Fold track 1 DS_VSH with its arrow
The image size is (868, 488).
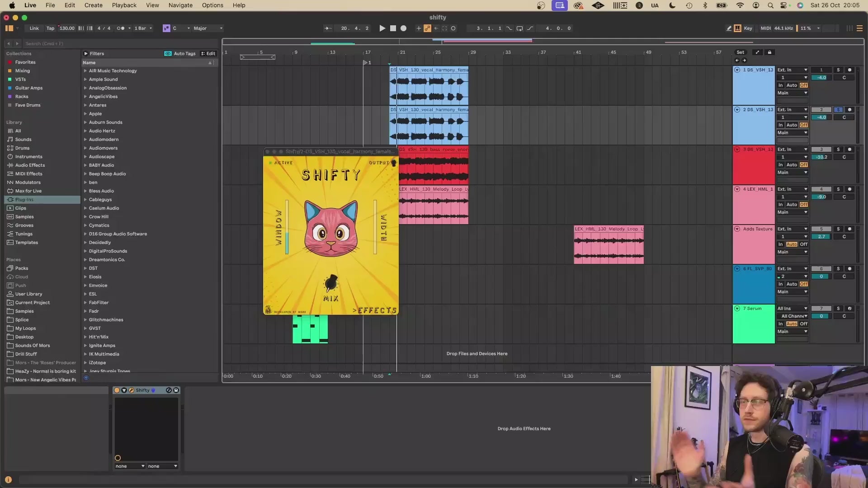[737, 70]
